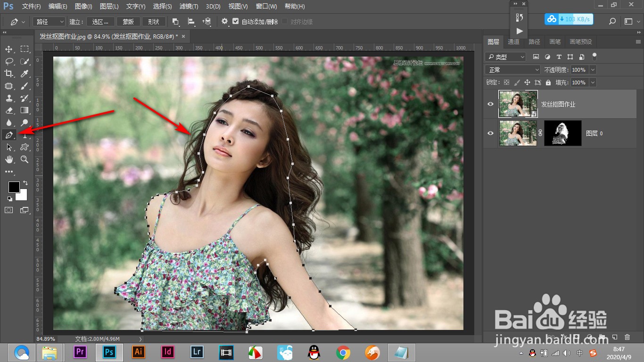Select the Rectangular Marquee tool
Image resolution: width=644 pixels, height=362 pixels.
click(x=25, y=49)
